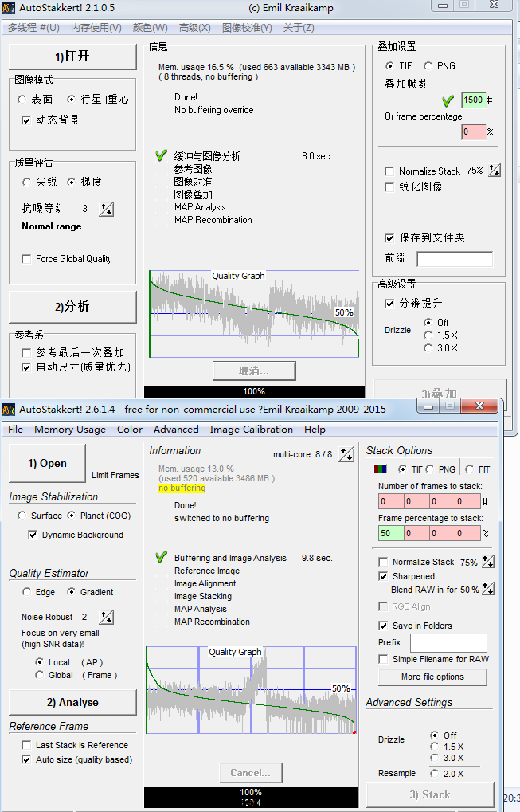520x812 pixels.
Task: Toggle Normalize Stack checkbox in front window
Action: 383,562
